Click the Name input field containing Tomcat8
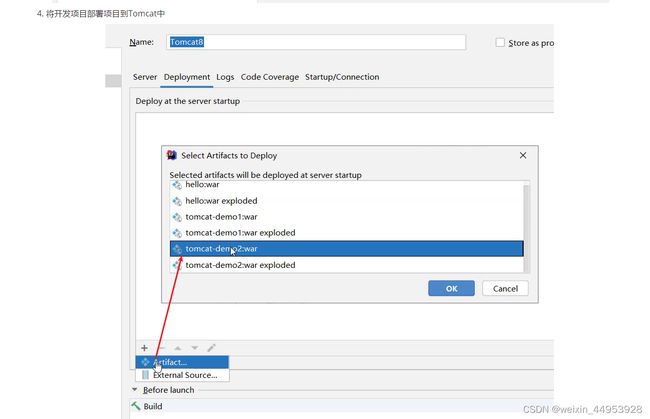Image resolution: width=650 pixels, height=419 pixels. click(316, 42)
